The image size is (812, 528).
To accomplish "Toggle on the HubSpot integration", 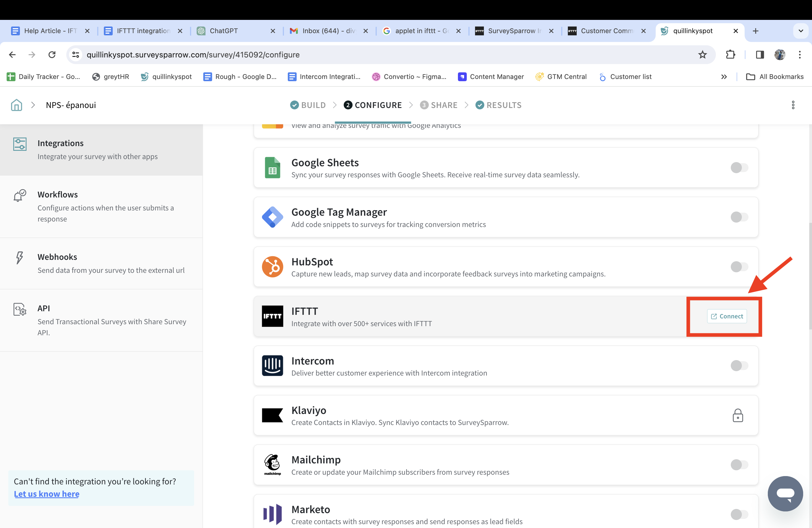I will [739, 267].
